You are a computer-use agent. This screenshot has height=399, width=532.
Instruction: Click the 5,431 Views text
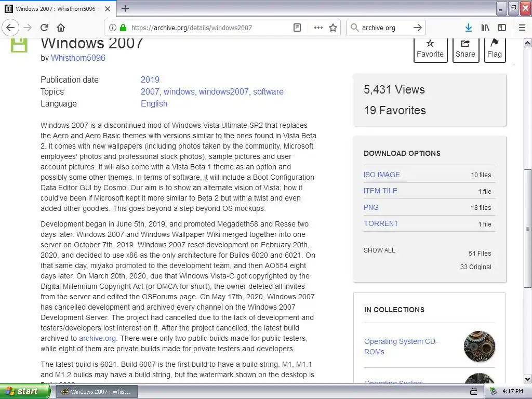point(394,89)
